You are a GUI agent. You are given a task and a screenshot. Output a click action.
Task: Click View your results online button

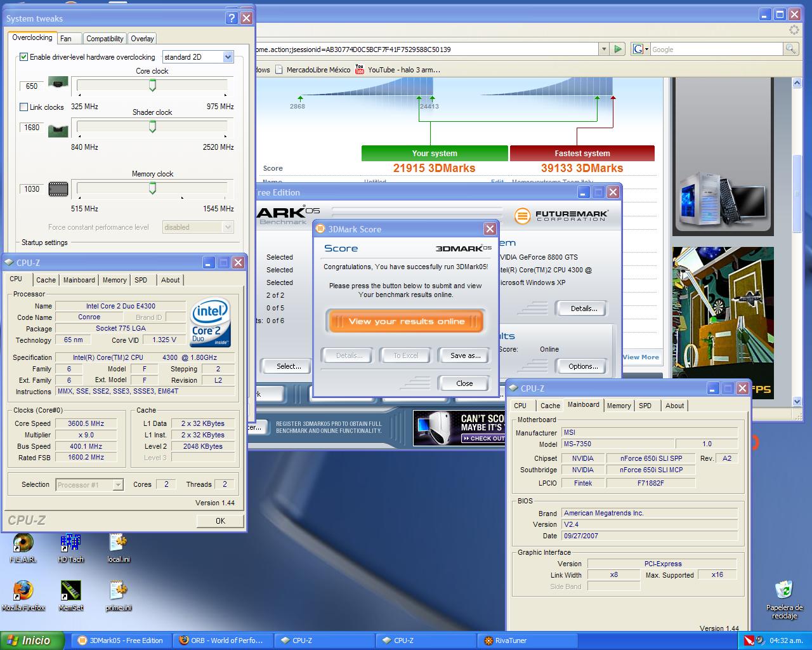click(x=406, y=321)
